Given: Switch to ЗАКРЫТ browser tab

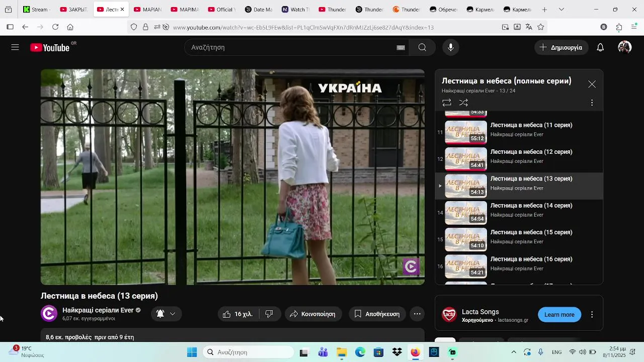Looking at the screenshot, I should coord(74,10).
